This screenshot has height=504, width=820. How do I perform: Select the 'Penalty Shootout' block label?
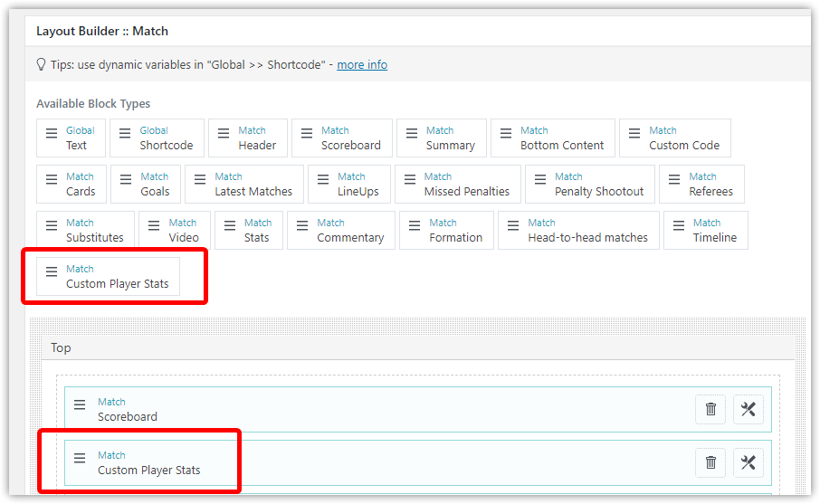coord(599,192)
